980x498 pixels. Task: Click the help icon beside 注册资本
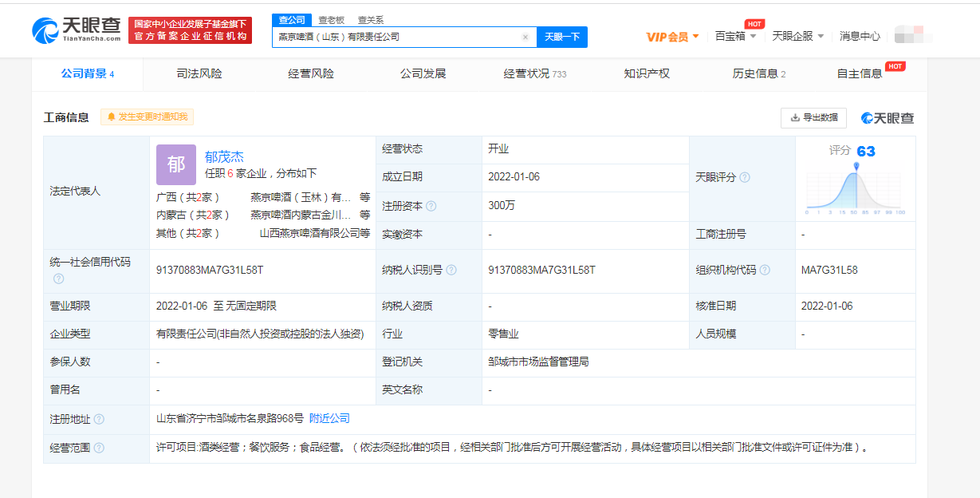(431, 206)
